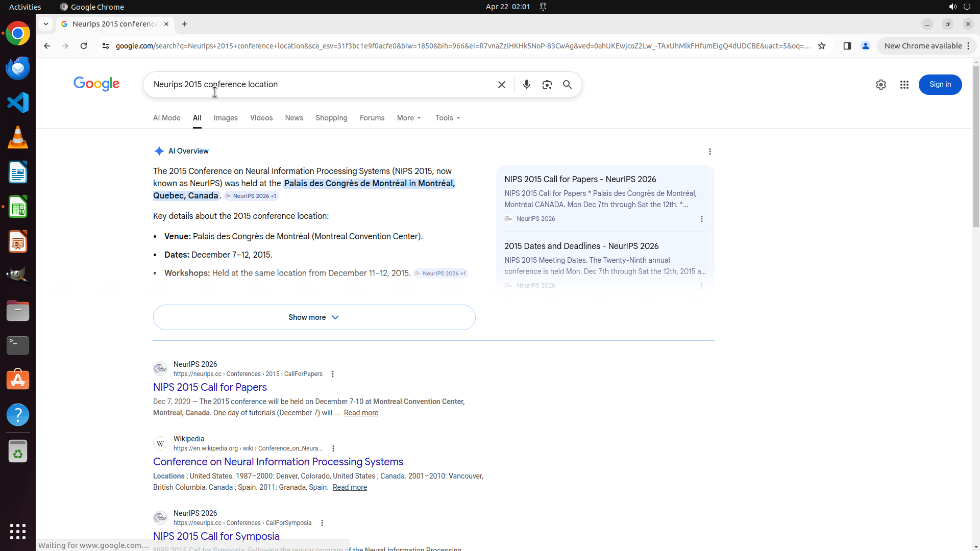Toggle Chrome side panel button
Viewport: 980px width, 551px height.
click(847, 46)
